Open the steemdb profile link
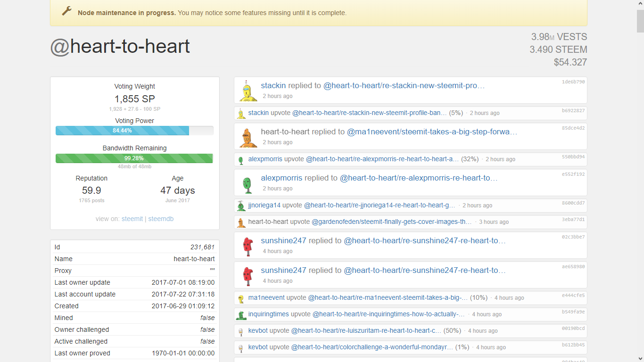644x362 pixels. tap(161, 219)
